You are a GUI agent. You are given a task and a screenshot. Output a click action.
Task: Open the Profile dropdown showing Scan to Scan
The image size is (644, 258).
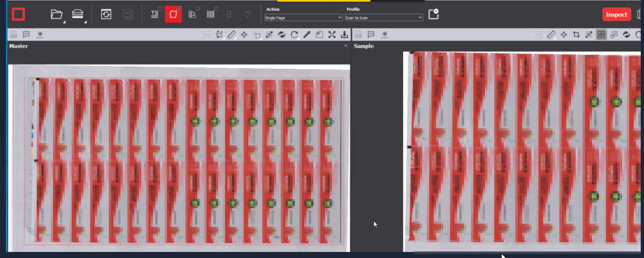point(384,18)
